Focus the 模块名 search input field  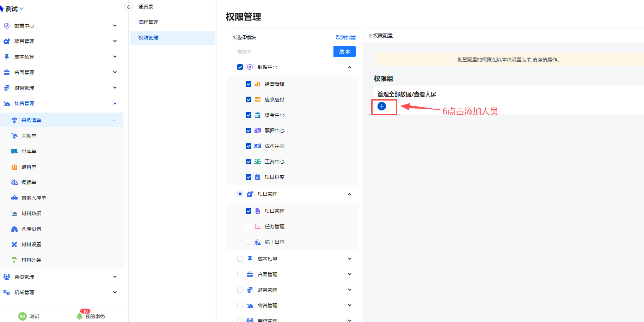(283, 51)
